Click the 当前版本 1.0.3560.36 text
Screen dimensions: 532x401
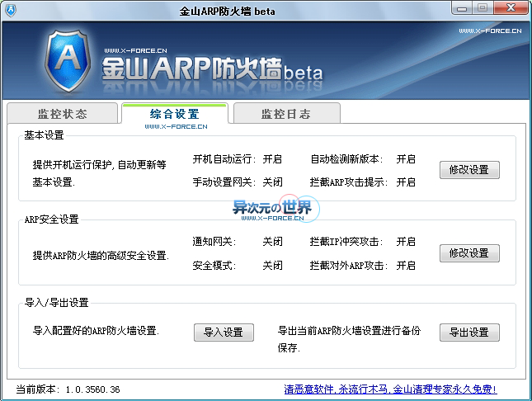coord(68,389)
